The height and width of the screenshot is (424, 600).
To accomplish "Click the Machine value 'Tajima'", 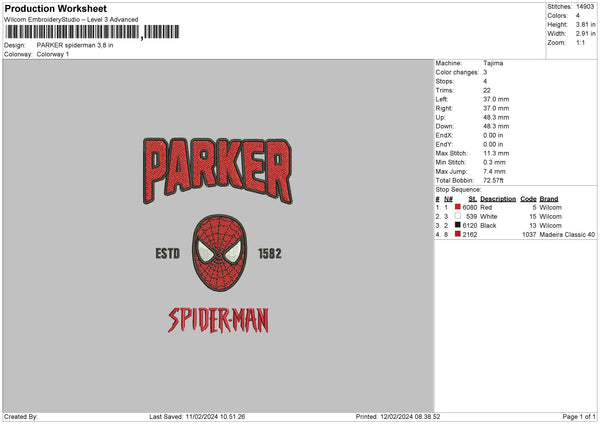I will (x=493, y=63).
